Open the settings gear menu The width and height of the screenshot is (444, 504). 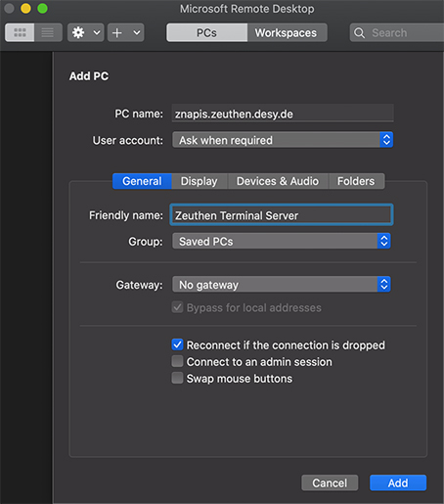pos(78,32)
